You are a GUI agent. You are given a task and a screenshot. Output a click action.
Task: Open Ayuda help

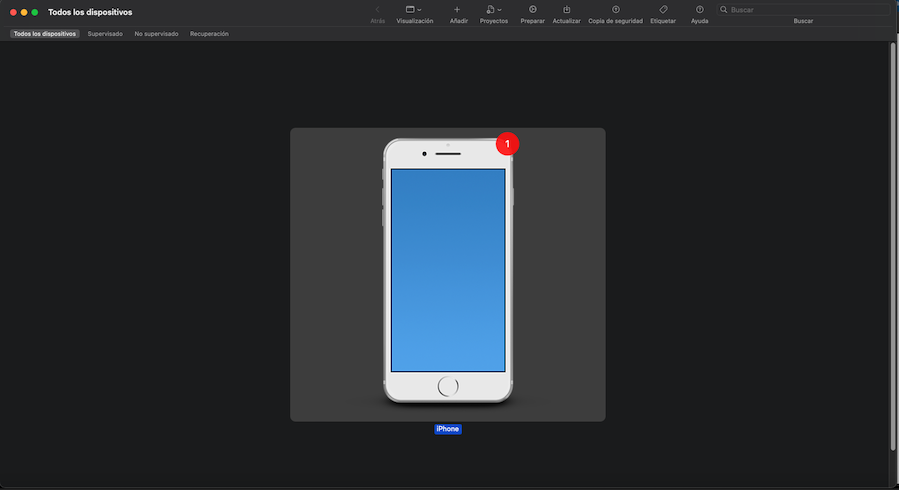(x=699, y=10)
